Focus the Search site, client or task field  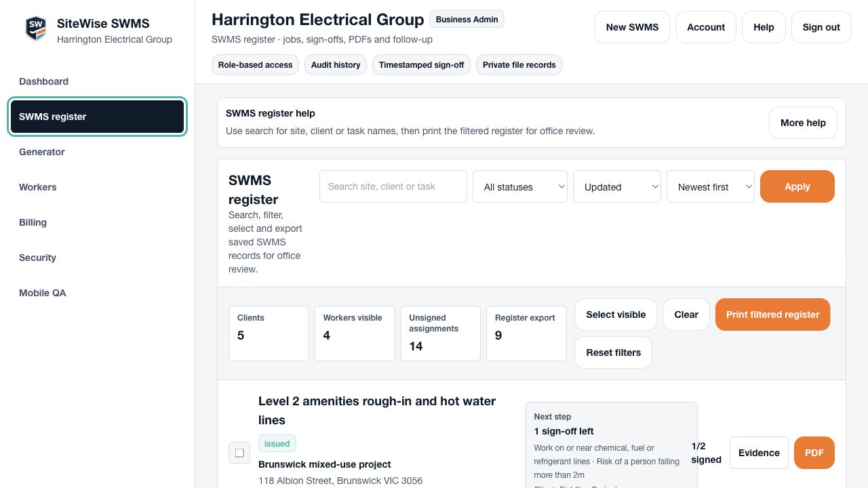(393, 186)
